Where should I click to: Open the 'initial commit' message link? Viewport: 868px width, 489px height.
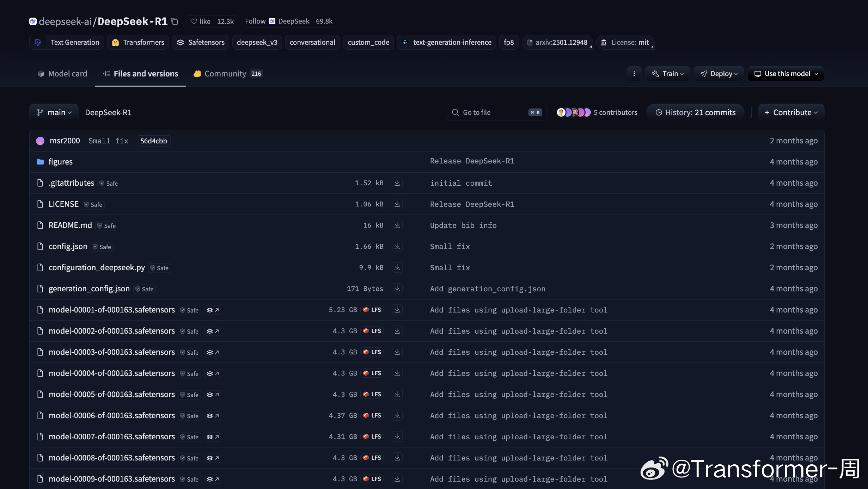pos(461,183)
